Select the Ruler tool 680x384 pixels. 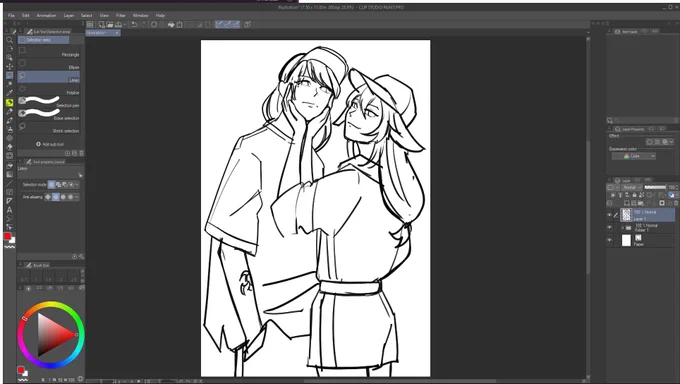(10, 201)
